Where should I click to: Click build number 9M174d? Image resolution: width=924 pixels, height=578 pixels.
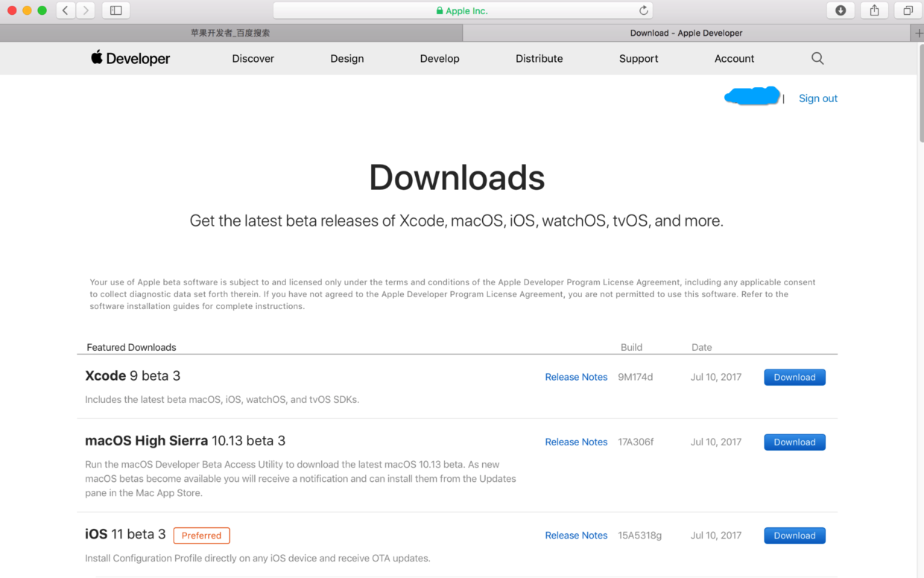click(x=635, y=377)
